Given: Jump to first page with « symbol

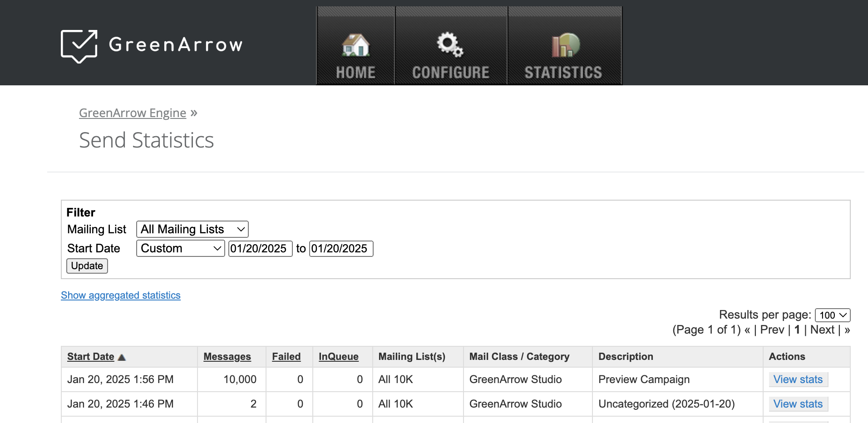Looking at the screenshot, I should pyautogui.click(x=747, y=330).
